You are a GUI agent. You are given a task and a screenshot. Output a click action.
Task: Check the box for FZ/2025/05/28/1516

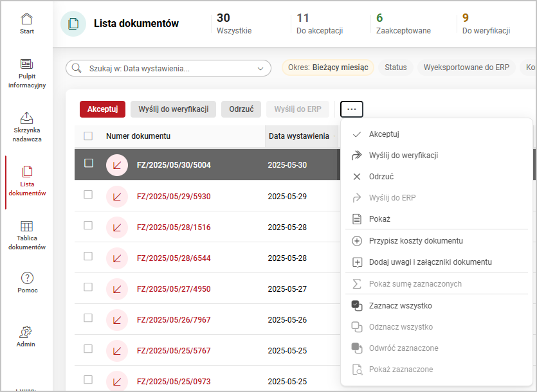(x=88, y=226)
